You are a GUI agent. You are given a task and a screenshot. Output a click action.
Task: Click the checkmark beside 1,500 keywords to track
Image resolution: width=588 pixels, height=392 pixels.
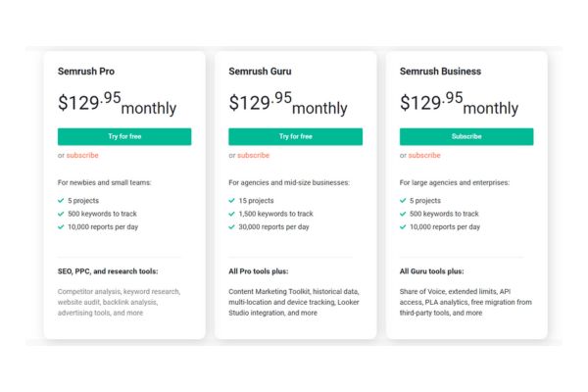231,214
